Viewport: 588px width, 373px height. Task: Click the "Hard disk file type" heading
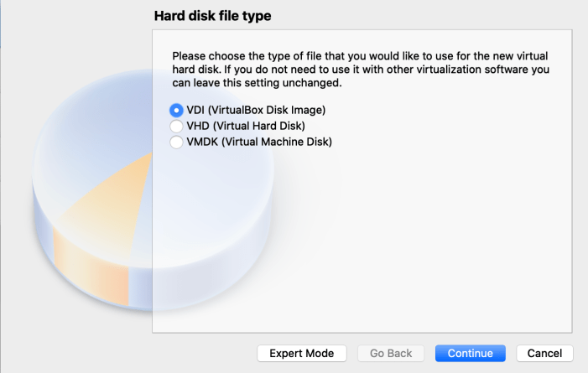pos(213,16)
